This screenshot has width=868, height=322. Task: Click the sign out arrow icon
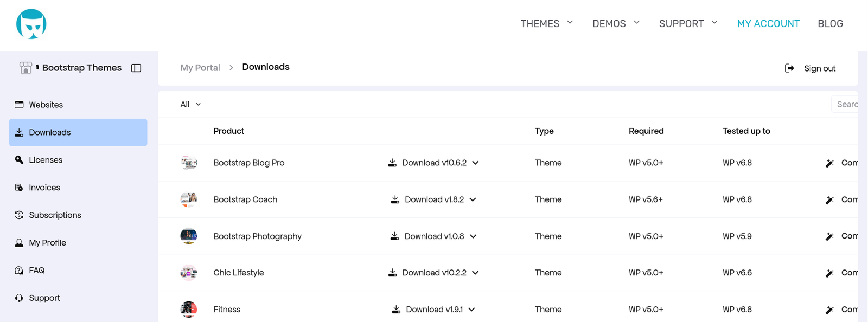pyautogui.click(x=789, y=68)
